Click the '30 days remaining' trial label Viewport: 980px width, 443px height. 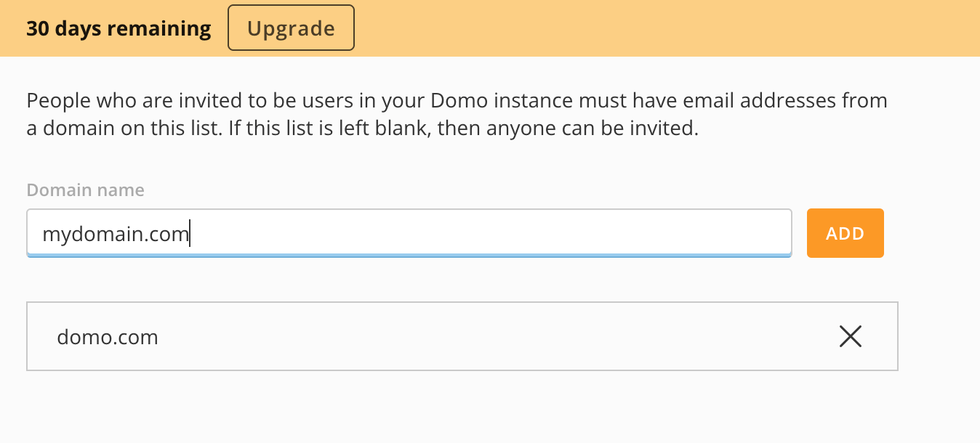(119, 28)
